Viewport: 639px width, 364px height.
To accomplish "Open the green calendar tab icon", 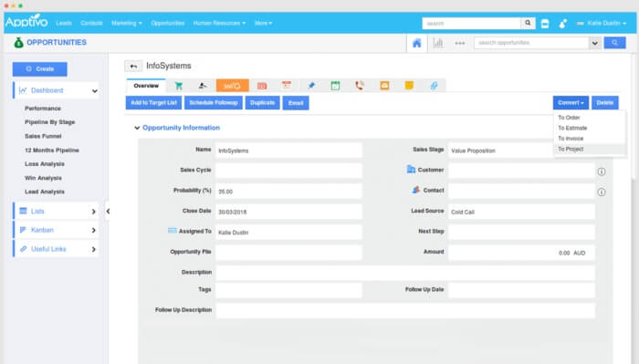I will coord(335,86).
